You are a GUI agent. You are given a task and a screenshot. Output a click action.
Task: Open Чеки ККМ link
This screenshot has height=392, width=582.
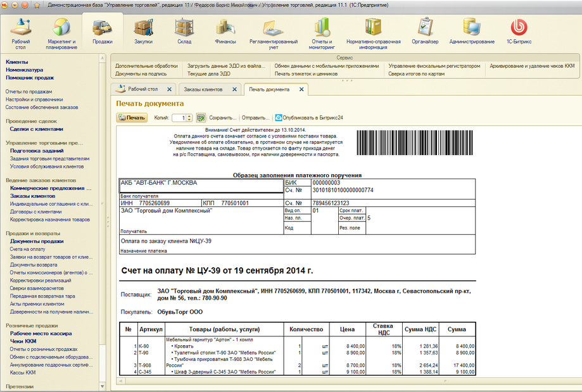pos(23,341)
